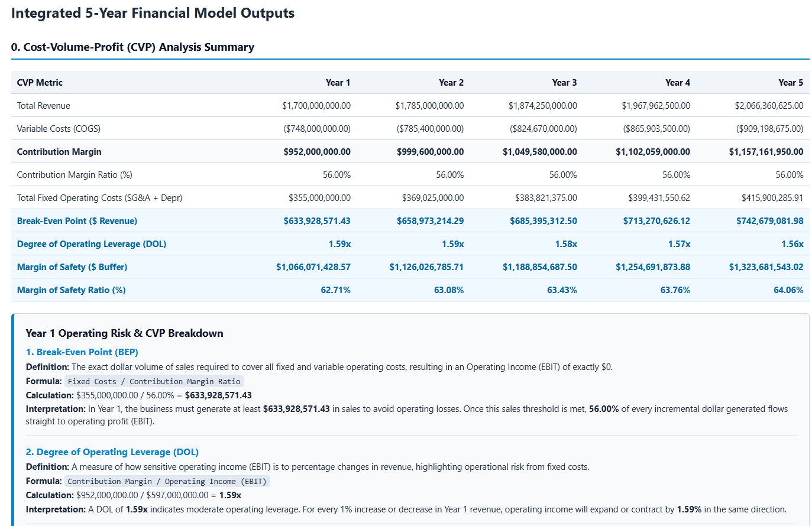
Task: Click the "Margin of Safety Ratio (%)" row label
Action: click(72, 290)
